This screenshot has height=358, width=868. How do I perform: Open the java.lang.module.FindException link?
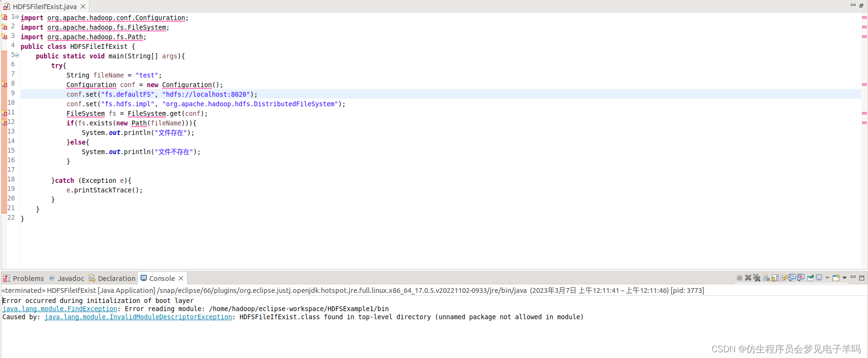click(60, 309)
